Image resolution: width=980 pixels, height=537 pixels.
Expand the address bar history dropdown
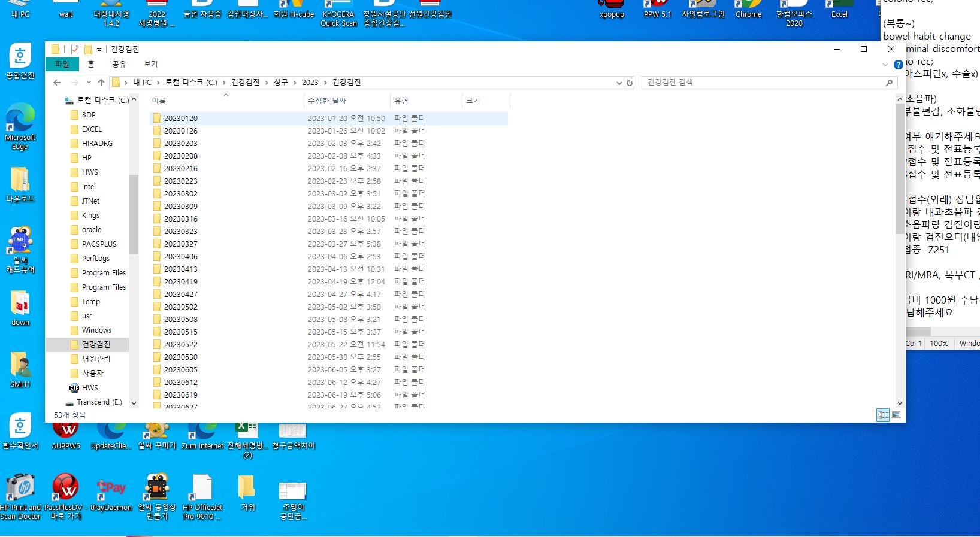(619, 83)
